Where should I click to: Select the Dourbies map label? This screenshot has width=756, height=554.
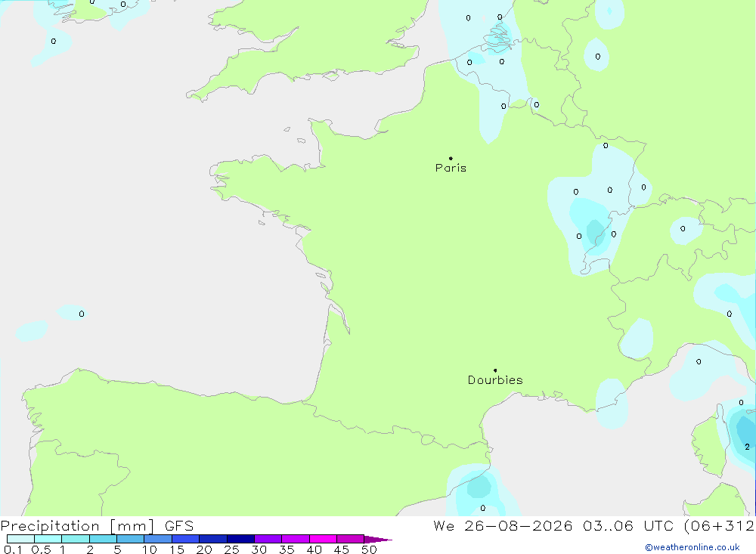(x=495, y=380)
